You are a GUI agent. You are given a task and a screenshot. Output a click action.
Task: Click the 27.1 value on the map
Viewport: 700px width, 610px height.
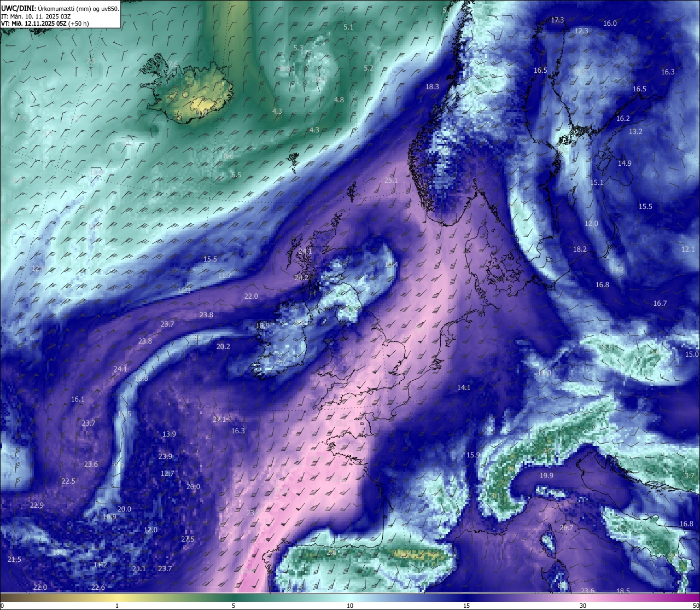point(219,420)
